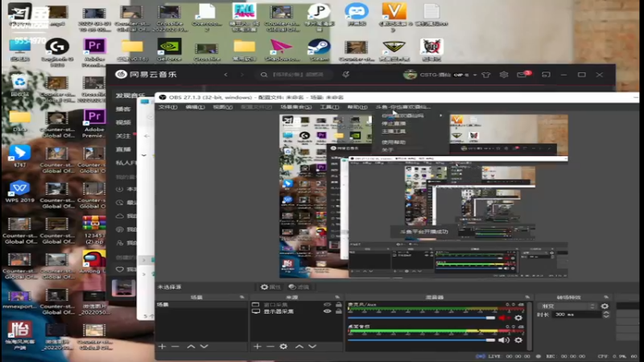This screenshot has height=362, width=644.
Task: Expand submenu arrow in Douyu dropdown menu
Action: pyautogui.click(x=440, y=116)
